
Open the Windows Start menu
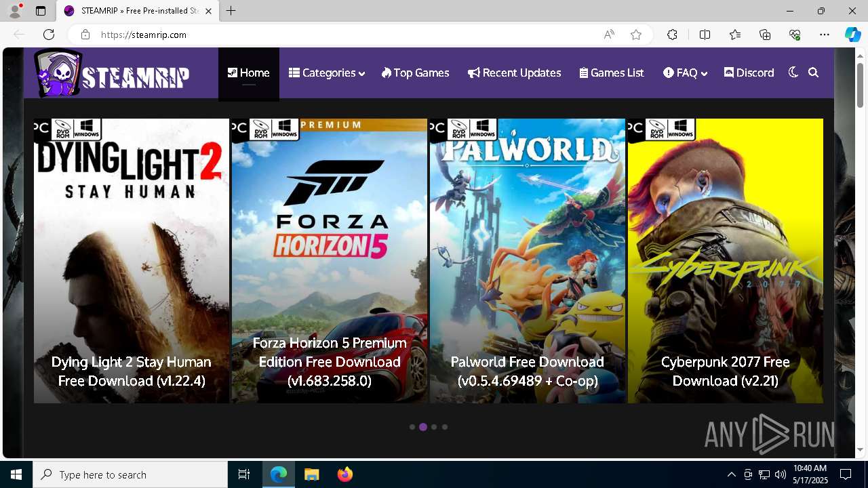[x=16, y=474]
